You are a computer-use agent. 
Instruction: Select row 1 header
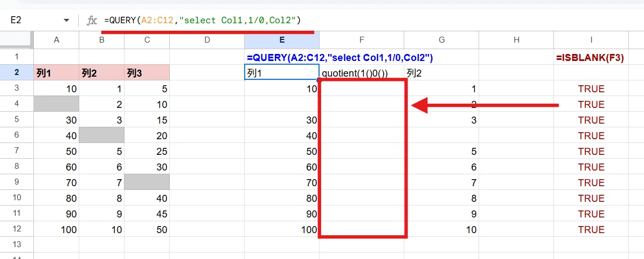tap(16, 57)
